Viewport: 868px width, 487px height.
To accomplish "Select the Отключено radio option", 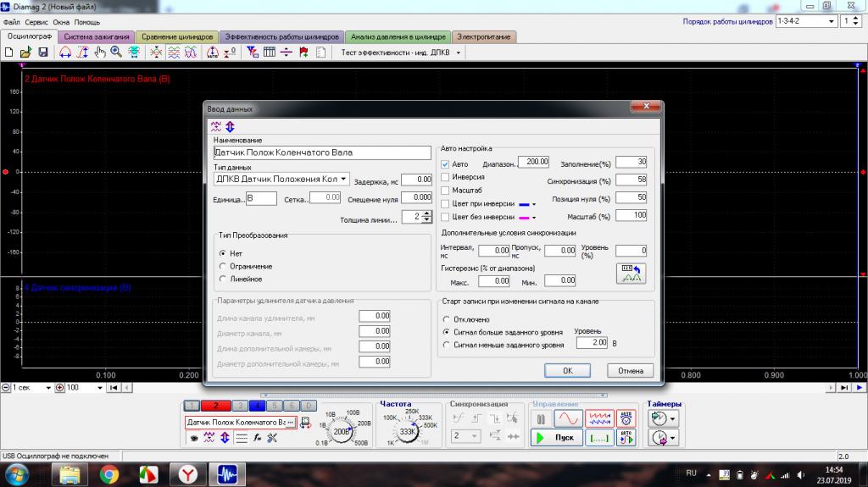I will (x=446, y=319).
